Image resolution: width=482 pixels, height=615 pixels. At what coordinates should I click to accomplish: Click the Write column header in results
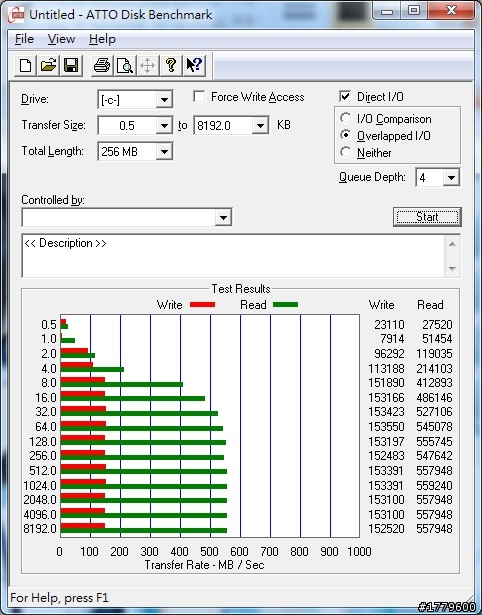(x=382, y=305)
